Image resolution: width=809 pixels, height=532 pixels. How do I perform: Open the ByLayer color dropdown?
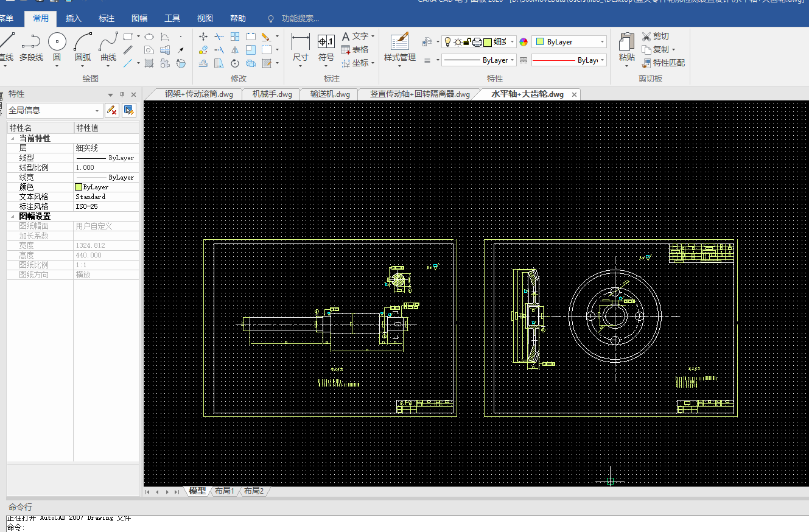(x=602, y=42)
